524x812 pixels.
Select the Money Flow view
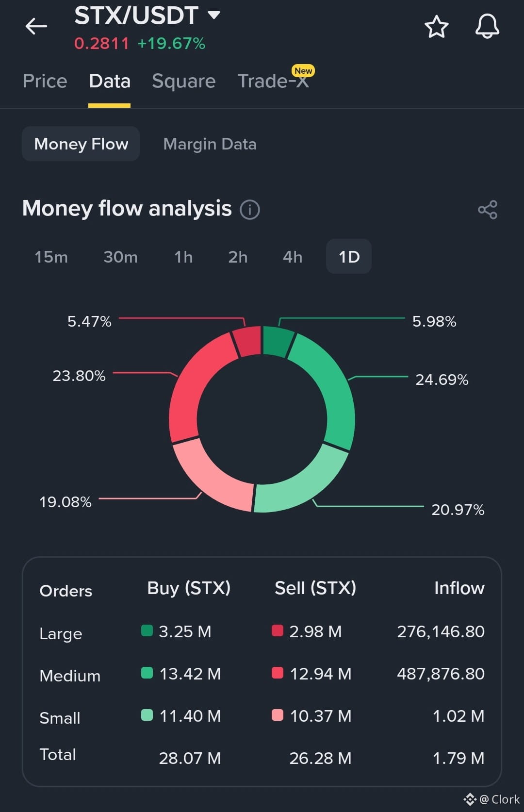81,144
